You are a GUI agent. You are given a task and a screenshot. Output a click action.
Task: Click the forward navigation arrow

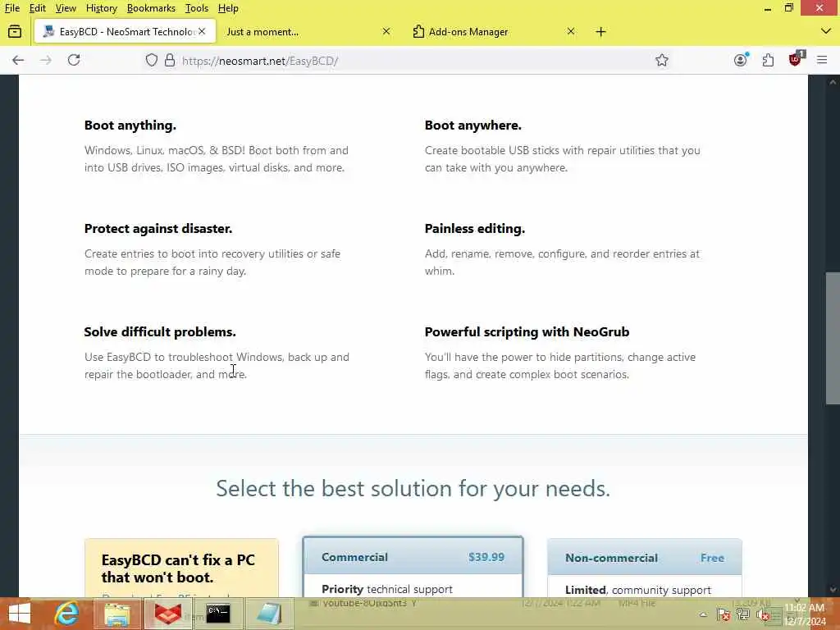click(x=46, y=60)
